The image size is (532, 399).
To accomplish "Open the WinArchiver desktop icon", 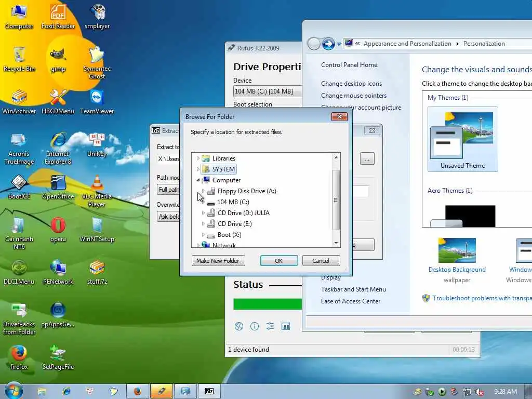I will [x=19, y=102].
